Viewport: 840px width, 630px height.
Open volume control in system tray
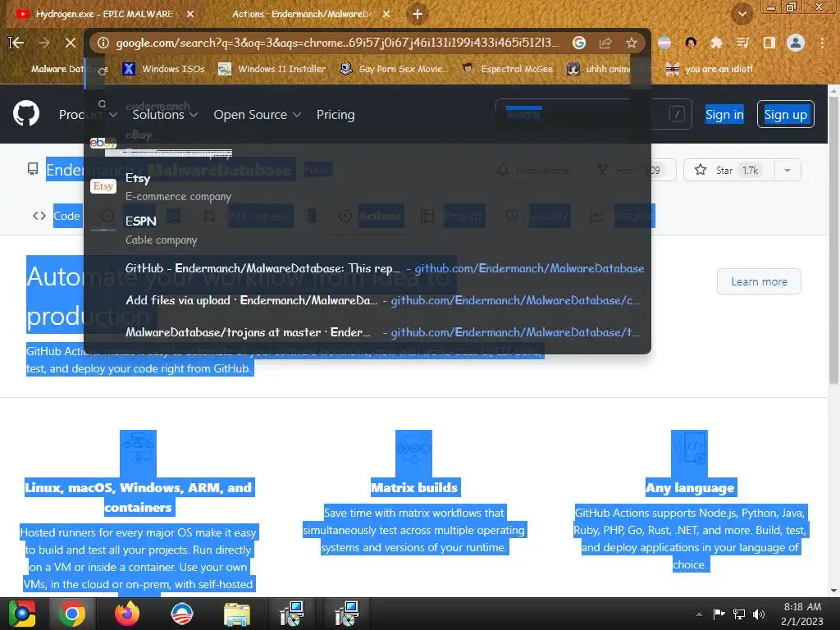point(759,614)
